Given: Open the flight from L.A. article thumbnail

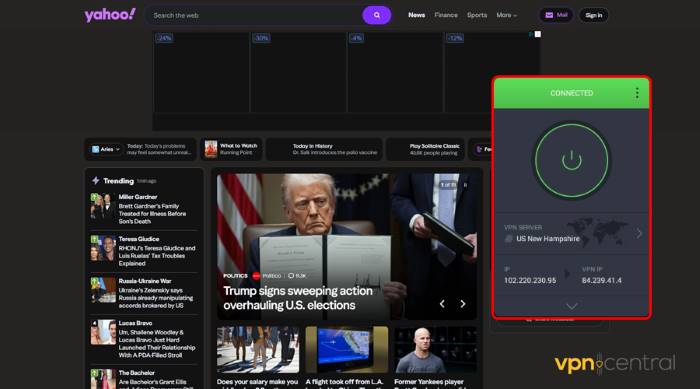Looking at the screenshot, I should (347, 350).
